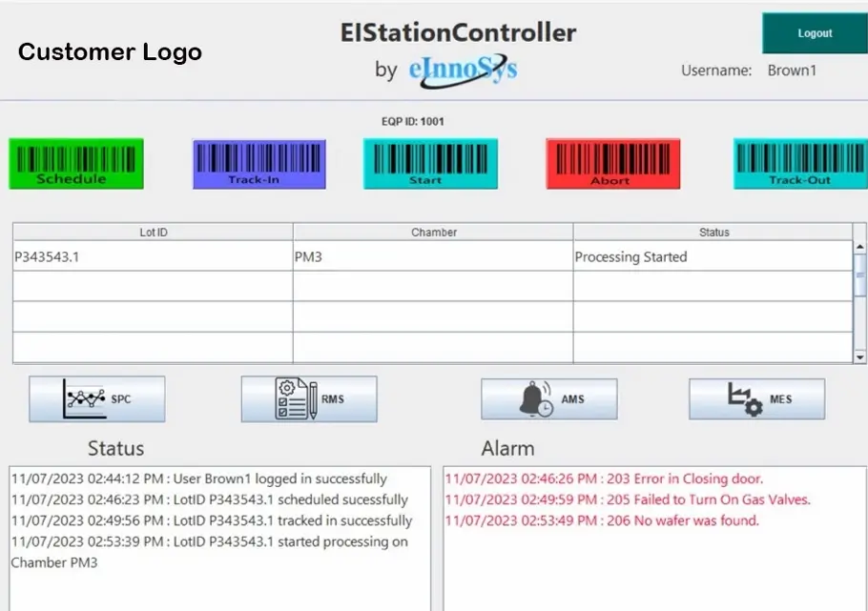Click the username Brown1 label

[x=793, y=70]
